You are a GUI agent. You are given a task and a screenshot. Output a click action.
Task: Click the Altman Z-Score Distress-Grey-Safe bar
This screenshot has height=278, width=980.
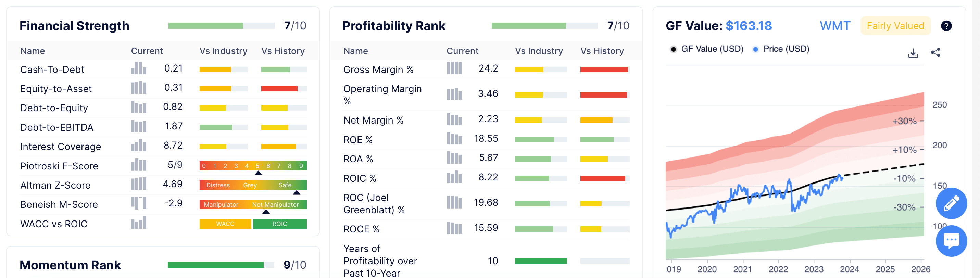[x=253, y=185]
